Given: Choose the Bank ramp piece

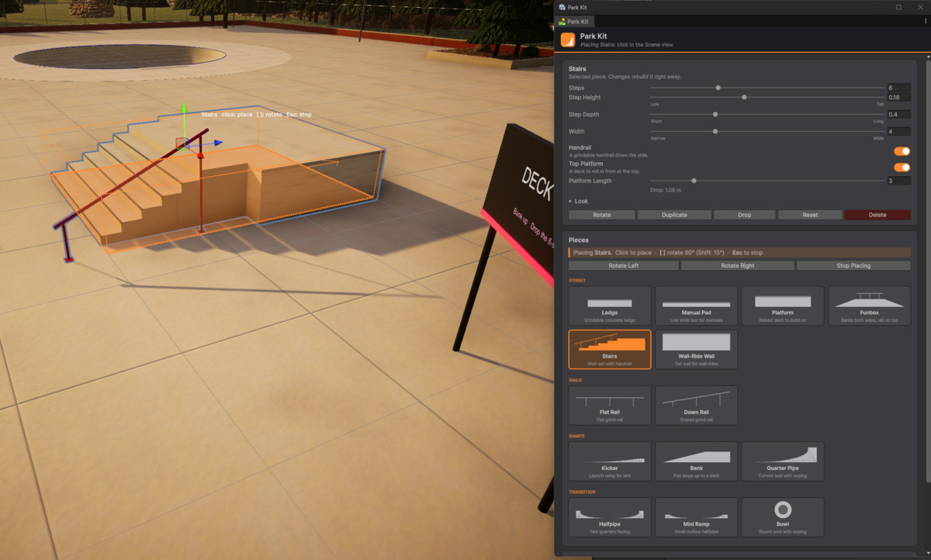Looking at the screenshot, I should coord(696,461).
